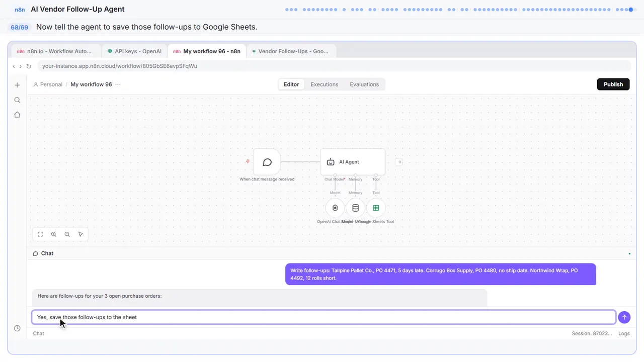Fit workflow to view icon
Viewport: 644px width, 362px height.
[x=40, y=234]
